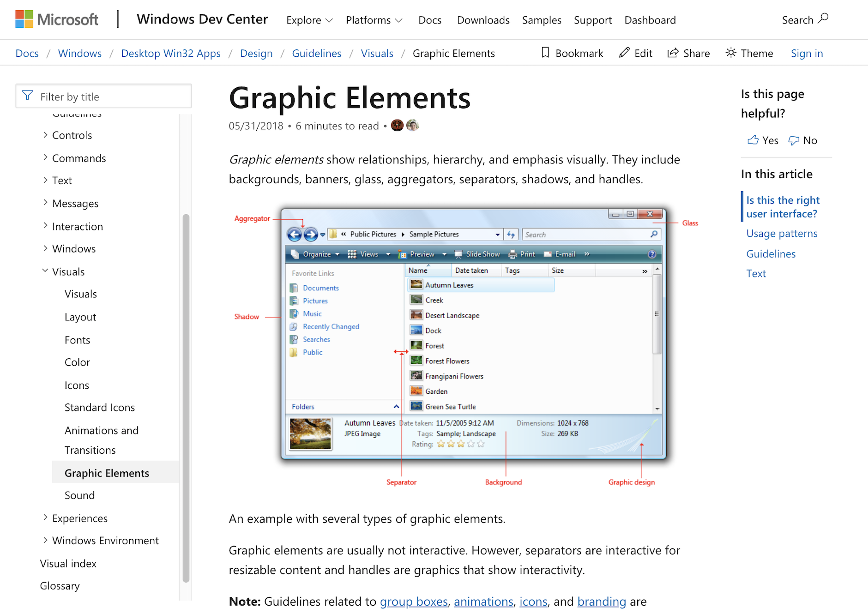Expand the Interaction tree node
The image size is (868, 614).
pos(45,226)
